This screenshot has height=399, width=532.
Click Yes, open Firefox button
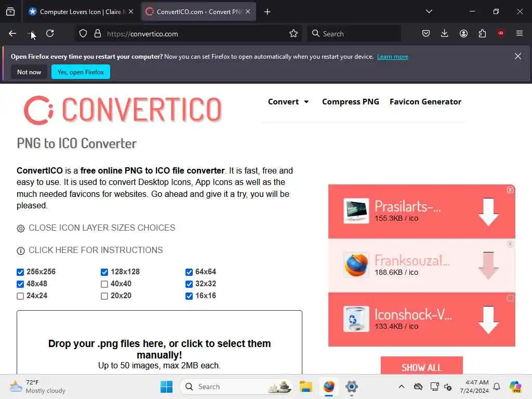[81, 72]
